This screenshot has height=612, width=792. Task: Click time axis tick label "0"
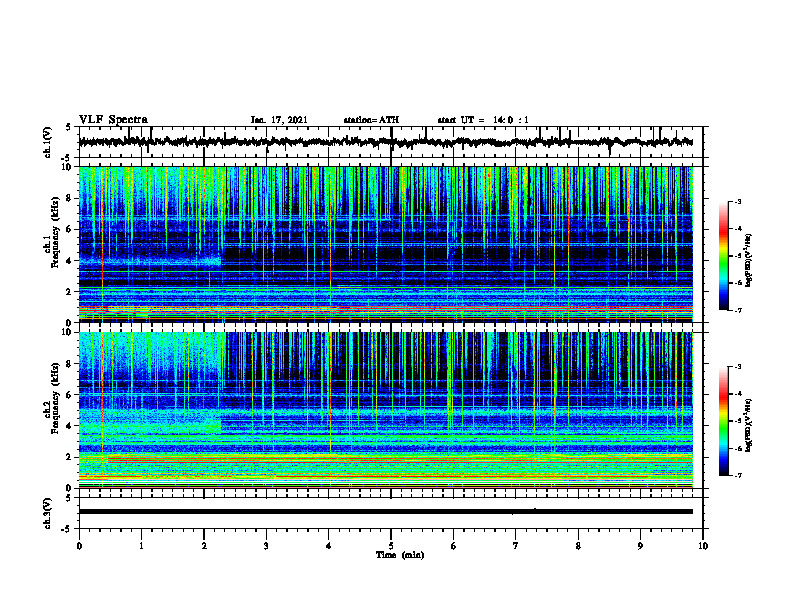[79, 546]
